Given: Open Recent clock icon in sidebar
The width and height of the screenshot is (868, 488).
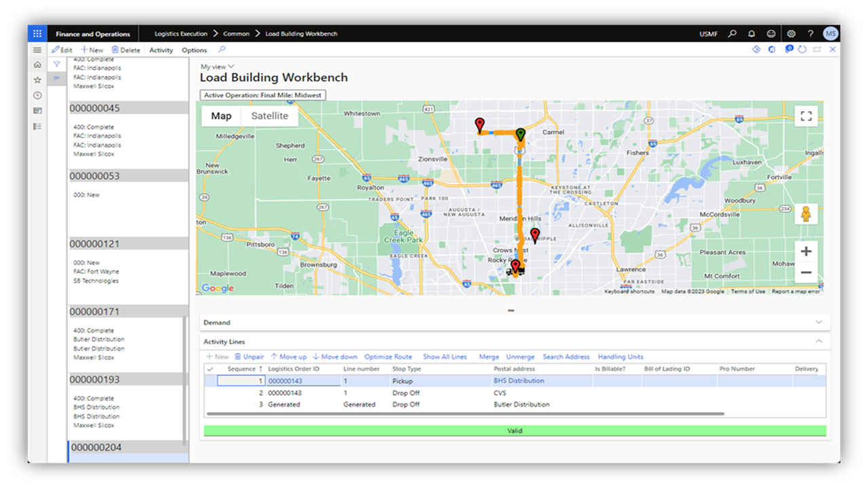Looking at the screenshot, I should click(x=37, y=96).
